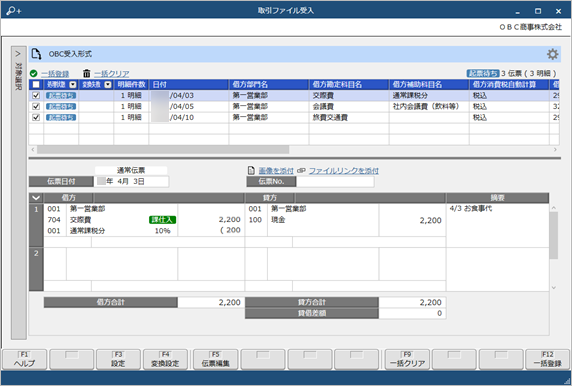Click the F5 伝票編集 function button
Image resolution: width=572 pixels, height=386 pixels.
coord(216,359)
